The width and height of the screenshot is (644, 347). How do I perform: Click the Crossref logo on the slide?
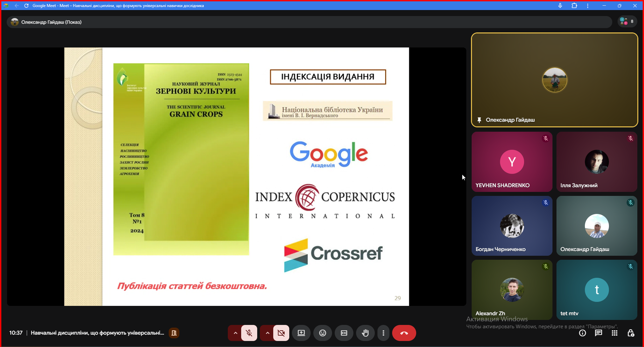[x=333, y=255]
